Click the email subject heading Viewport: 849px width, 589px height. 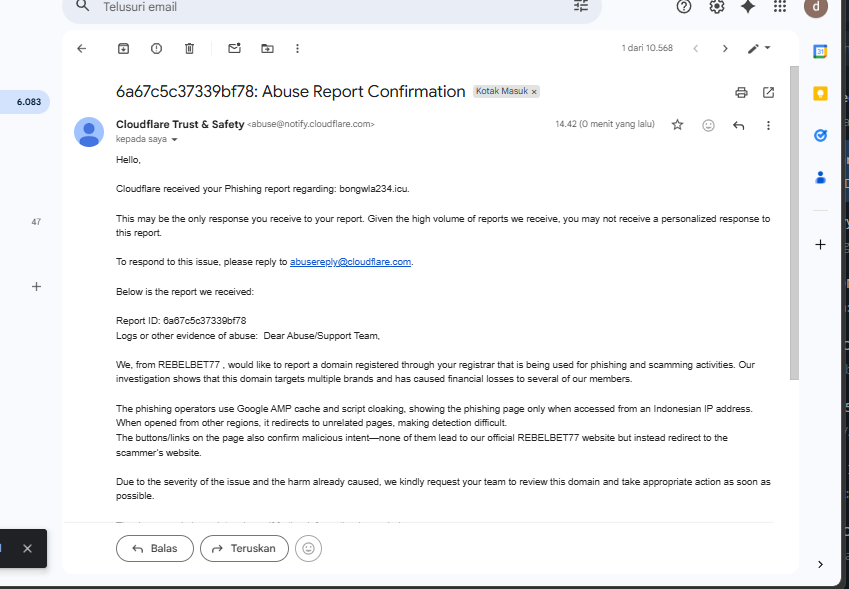[291, 91]
